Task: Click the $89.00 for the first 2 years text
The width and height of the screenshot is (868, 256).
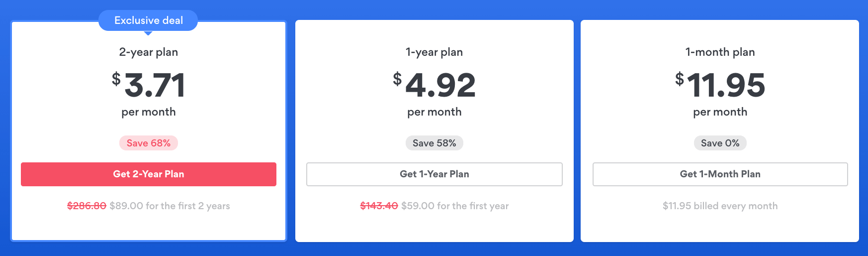Action: (x=170, y=206)
